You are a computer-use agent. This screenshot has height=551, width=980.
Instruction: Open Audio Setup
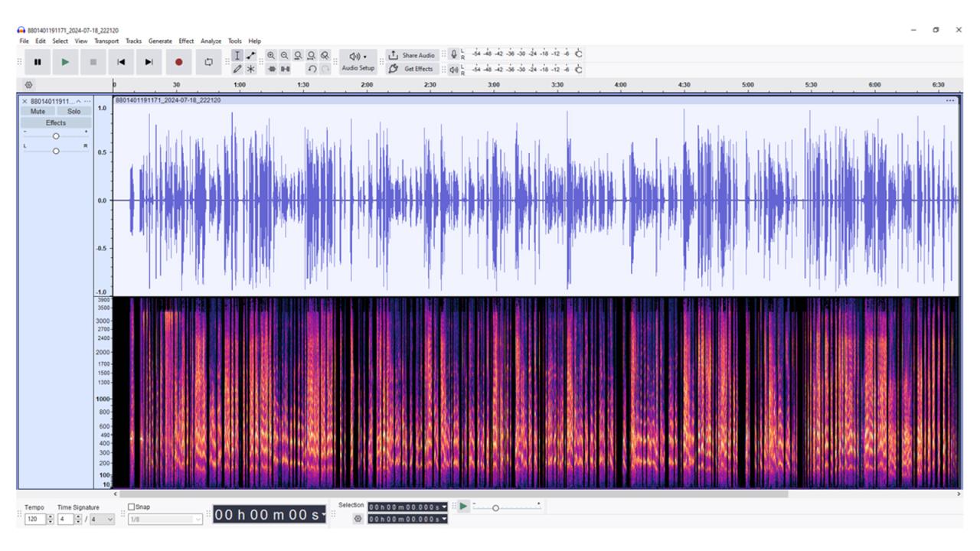(x=357, y=62)
